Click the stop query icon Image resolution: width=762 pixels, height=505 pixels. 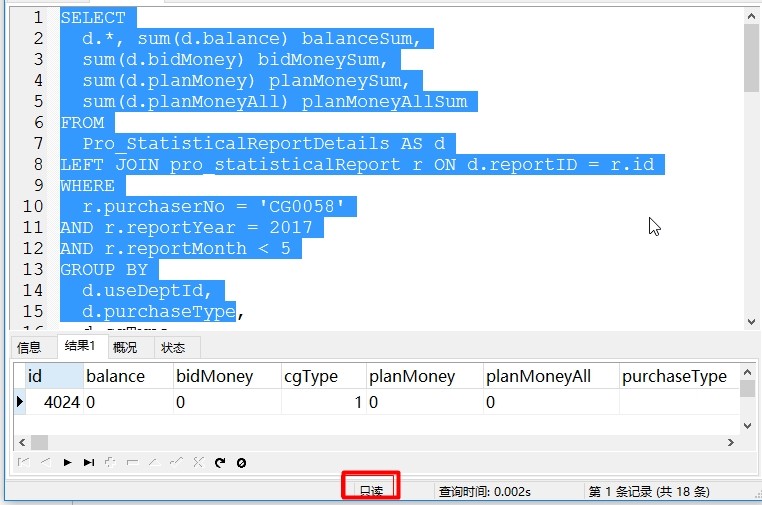click(x=241, y=463)
